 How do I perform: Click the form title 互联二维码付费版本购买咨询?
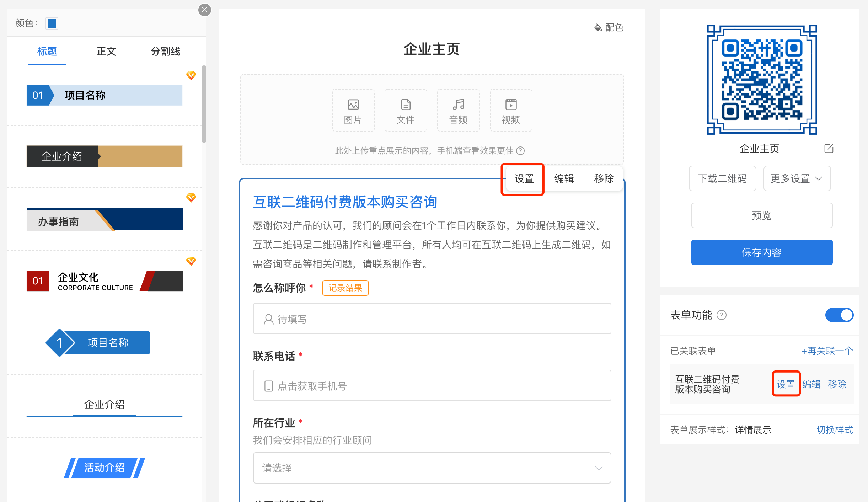pyautogui.click(x=345, y=202)
